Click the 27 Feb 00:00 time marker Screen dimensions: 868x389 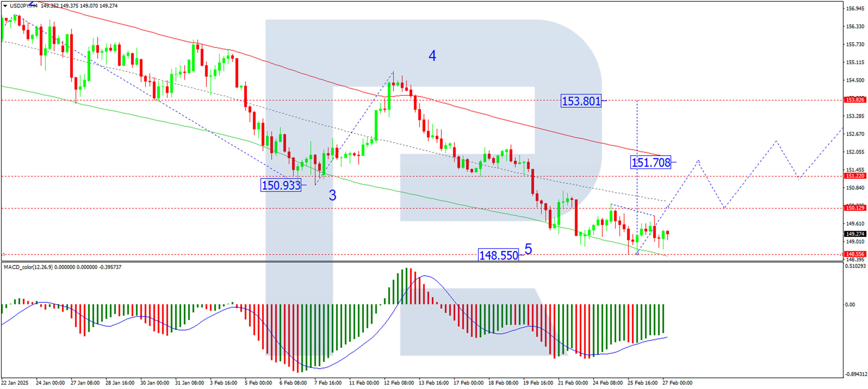pyautogui.click(x=677, y=383)
